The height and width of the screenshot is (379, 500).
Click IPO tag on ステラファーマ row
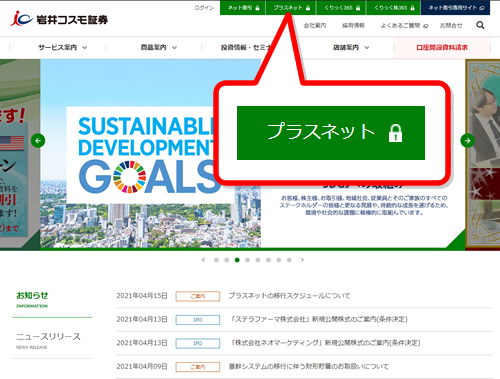[198, 320]
